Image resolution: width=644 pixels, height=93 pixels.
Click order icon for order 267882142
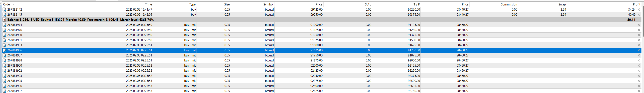(4, 10)
